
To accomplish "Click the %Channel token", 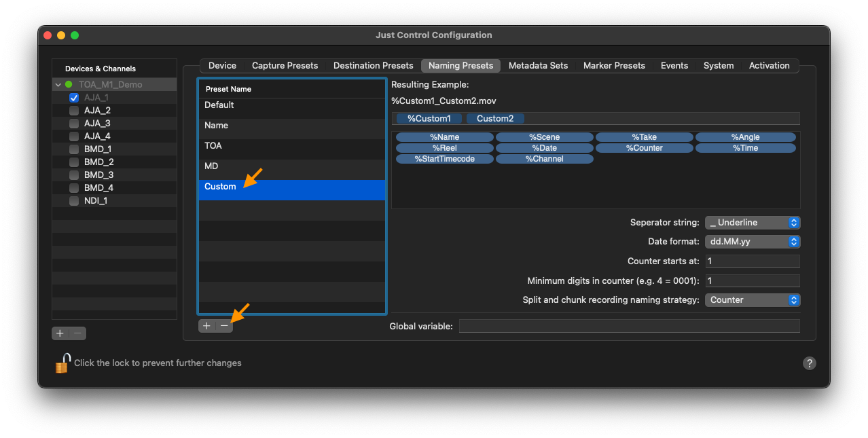I will pos(545,159).
